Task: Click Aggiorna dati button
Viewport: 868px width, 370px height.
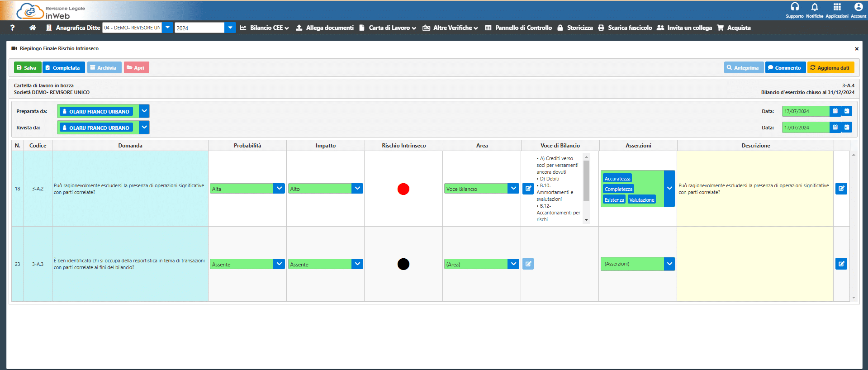Action: 830,67
